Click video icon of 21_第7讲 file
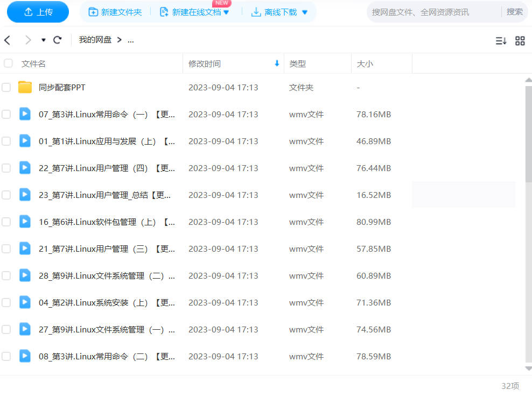The image size is (532, 397). [x=25, y=249]
